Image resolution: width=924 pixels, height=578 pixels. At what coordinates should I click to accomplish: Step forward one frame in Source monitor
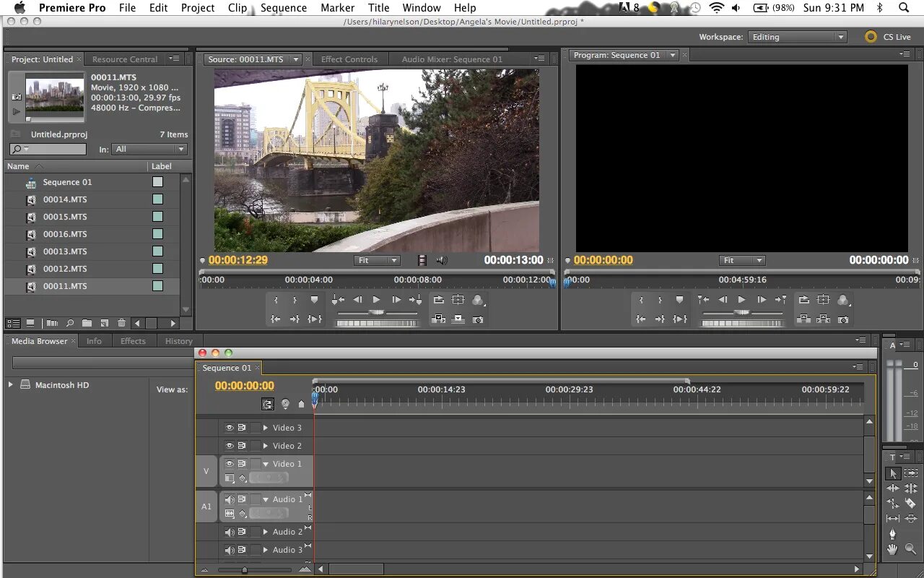[x=396, y=300]
